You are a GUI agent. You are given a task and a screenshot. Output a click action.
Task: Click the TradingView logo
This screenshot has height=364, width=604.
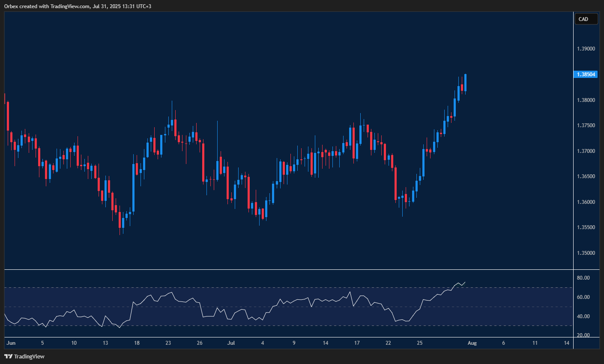pyautogui.click(x=8, y=356)
